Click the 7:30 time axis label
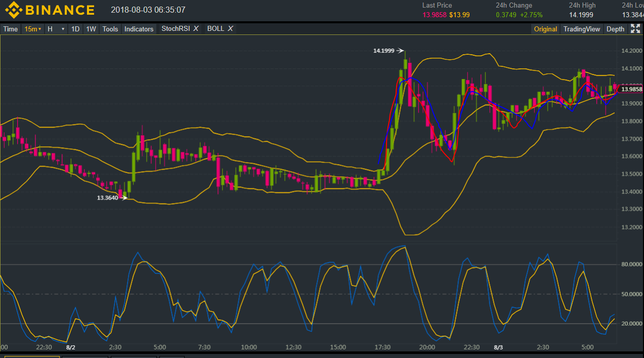The height and width of the screenshot is (358, 644). [204, 347]
